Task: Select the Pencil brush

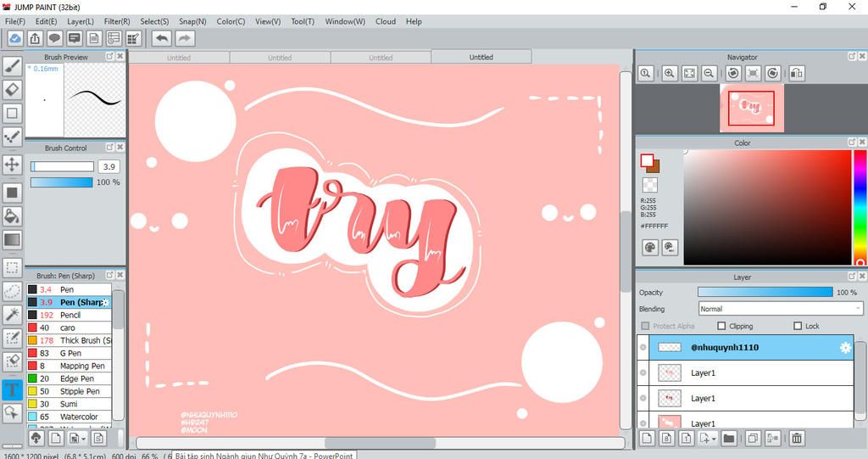Action: coord(70,315)
